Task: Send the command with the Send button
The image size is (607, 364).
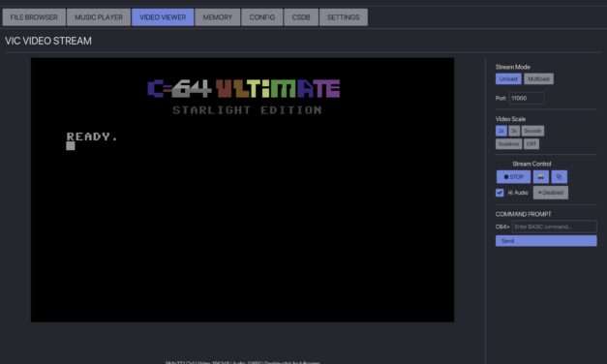Action: coord(546,241)
